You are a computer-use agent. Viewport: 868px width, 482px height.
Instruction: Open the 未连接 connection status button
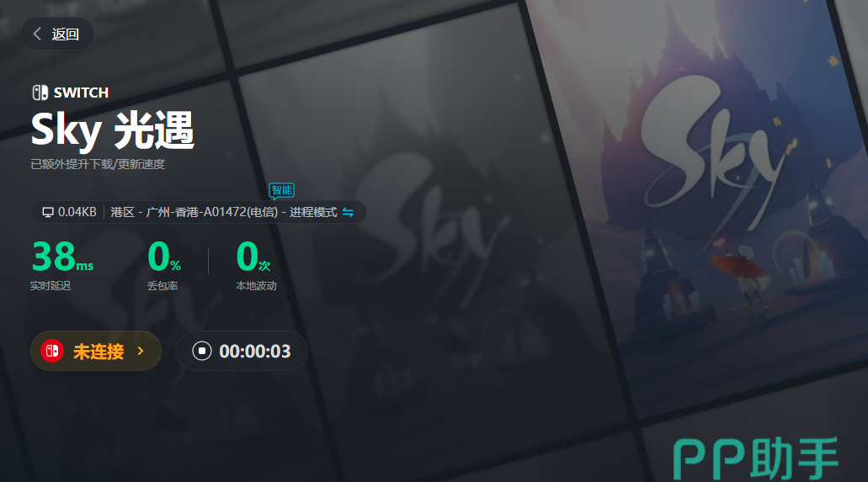pyautogui.click(x=96, y=351)
